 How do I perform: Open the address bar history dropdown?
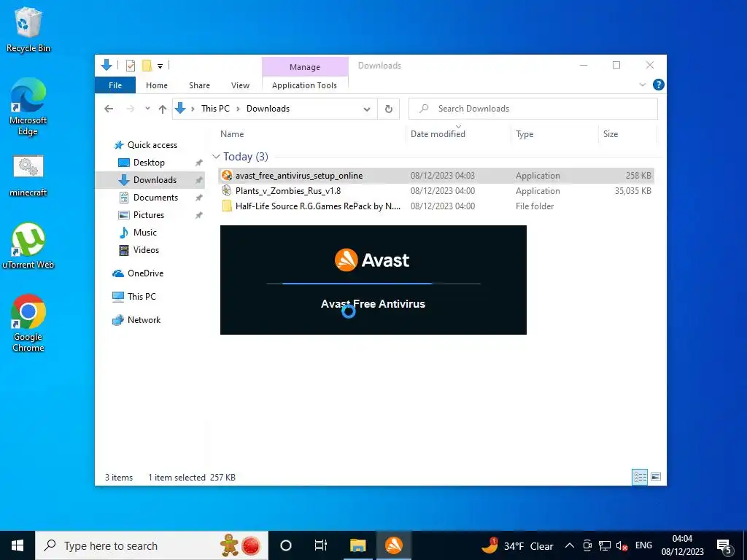tap(367, 109)
